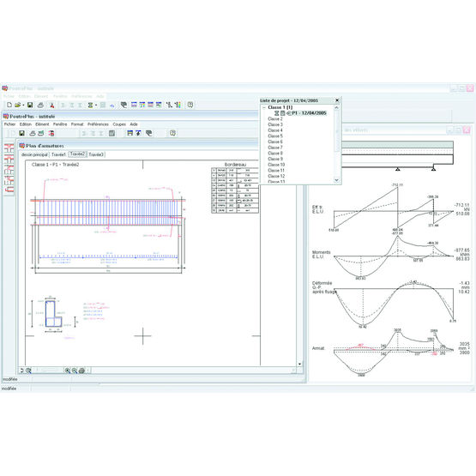This screenshot has width=476, height=476.
Task: Open the Préférences menu in PoutrePlus window
Action: click(x=98, y=124)
